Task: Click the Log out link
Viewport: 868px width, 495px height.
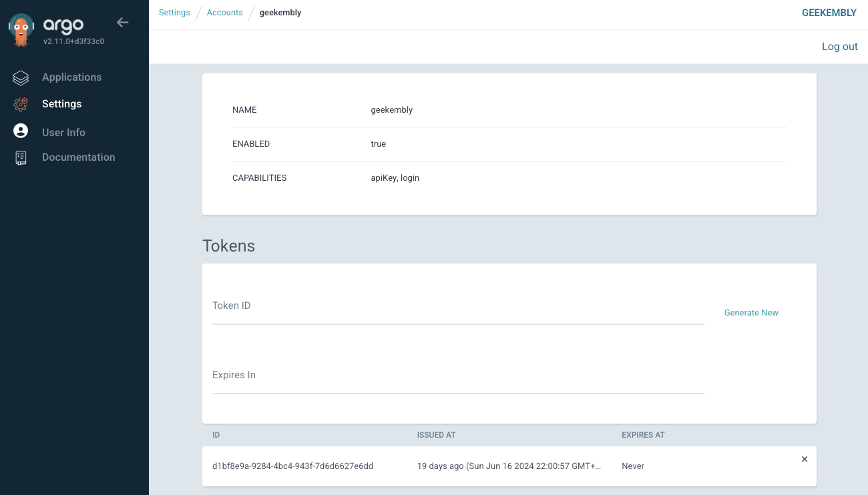Action: (839, 46)
